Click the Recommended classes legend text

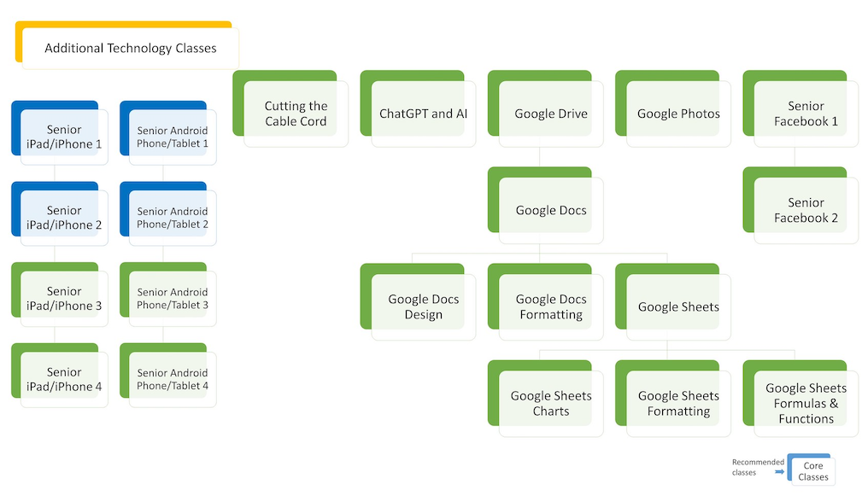[x=758, y=467]
